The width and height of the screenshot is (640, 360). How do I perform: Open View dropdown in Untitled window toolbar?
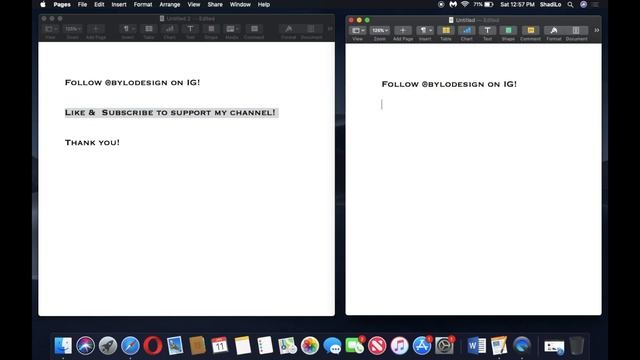click(358, 31)
